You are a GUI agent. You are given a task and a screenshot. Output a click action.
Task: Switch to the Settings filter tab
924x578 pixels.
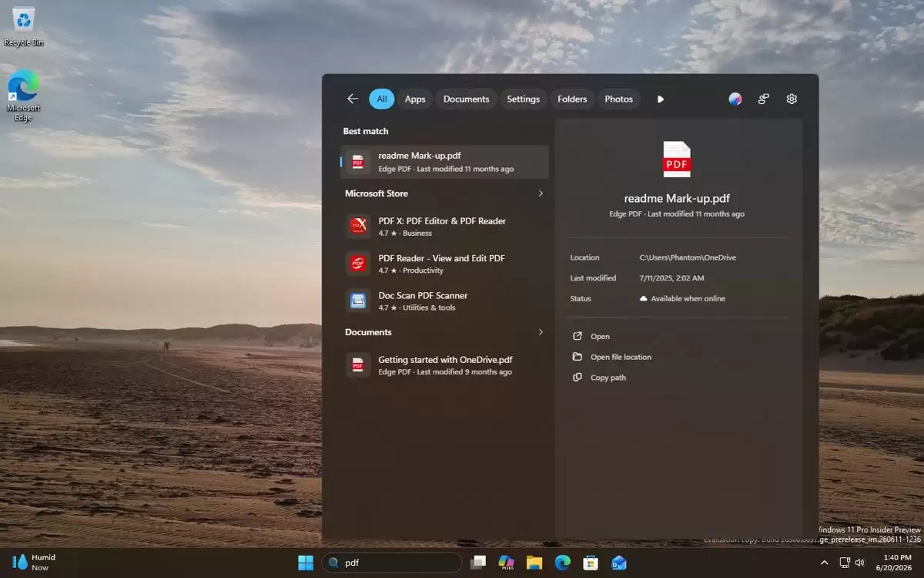(x=523, y=99)
